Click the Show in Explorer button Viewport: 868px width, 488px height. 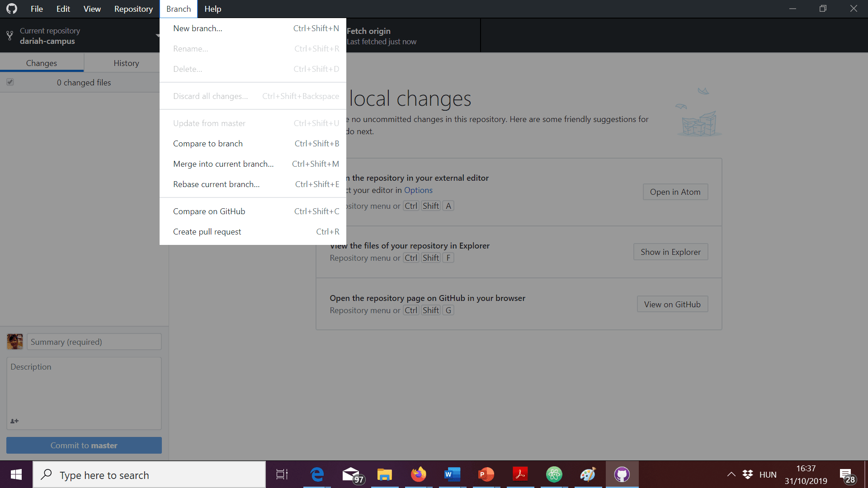pyautogui.click(x=670, y=252)
